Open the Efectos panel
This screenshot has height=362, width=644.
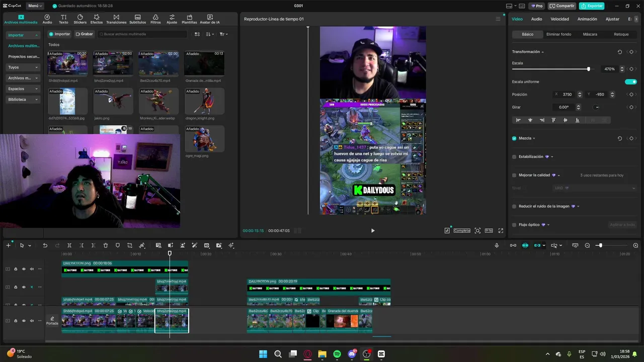click(x=97, y=19)
